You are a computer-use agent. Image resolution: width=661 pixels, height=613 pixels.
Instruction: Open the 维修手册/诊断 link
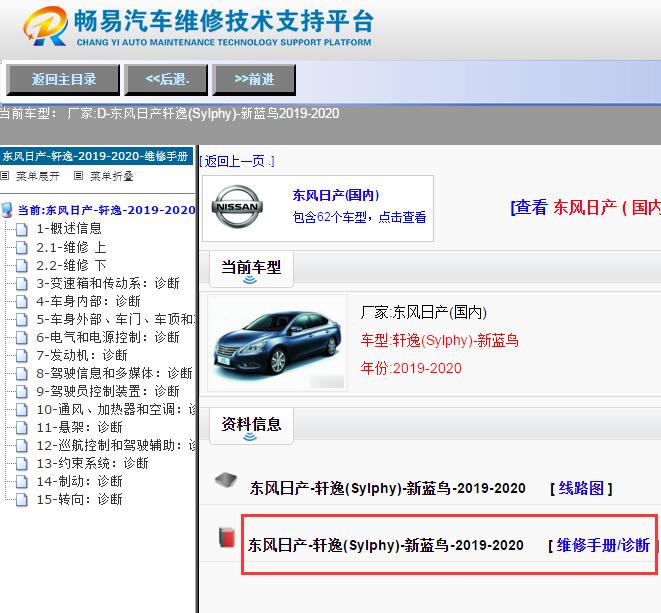pyautogui.click(x=603, y=545)
